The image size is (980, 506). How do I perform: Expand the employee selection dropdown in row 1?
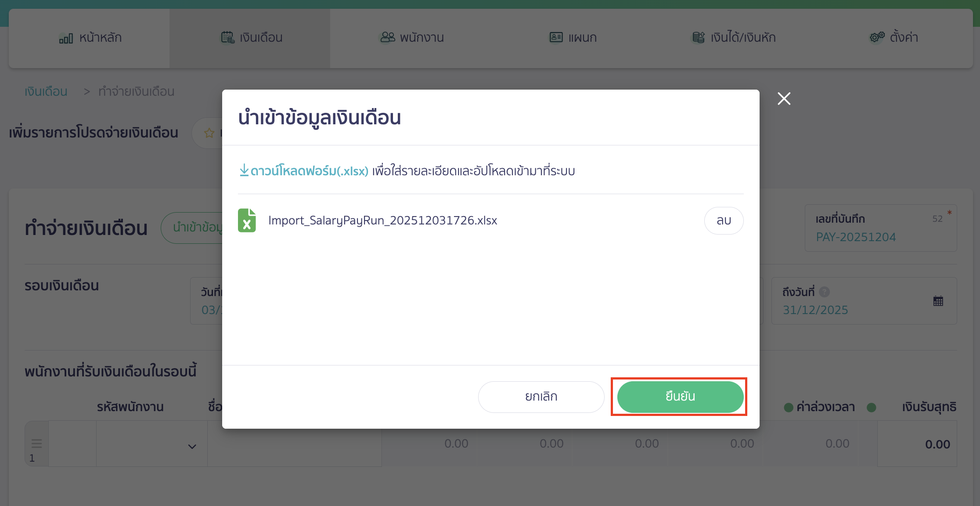point(192,446)
